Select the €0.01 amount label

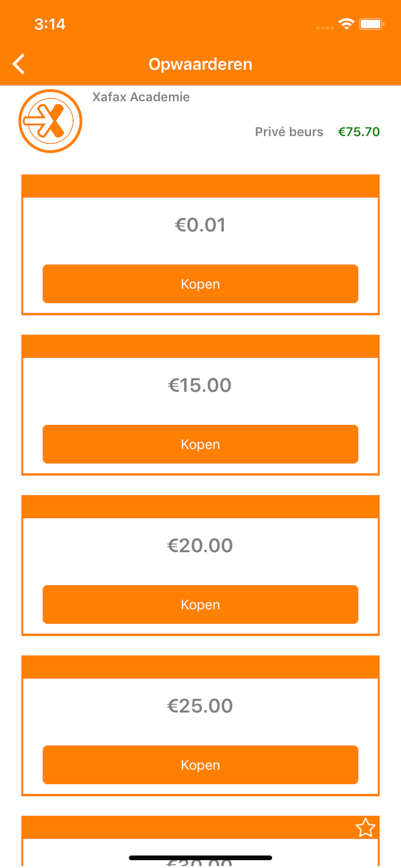coord(200,225)
